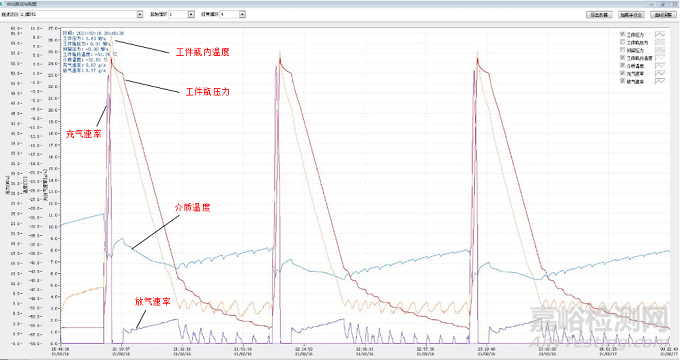Click the middle button of the three top-right buttons

631,15
